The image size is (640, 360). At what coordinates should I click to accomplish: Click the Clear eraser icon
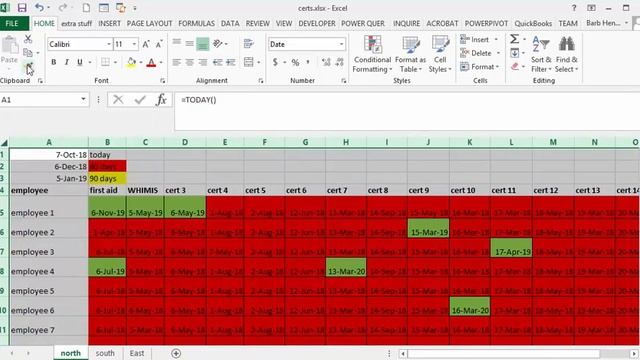[515, 67]
